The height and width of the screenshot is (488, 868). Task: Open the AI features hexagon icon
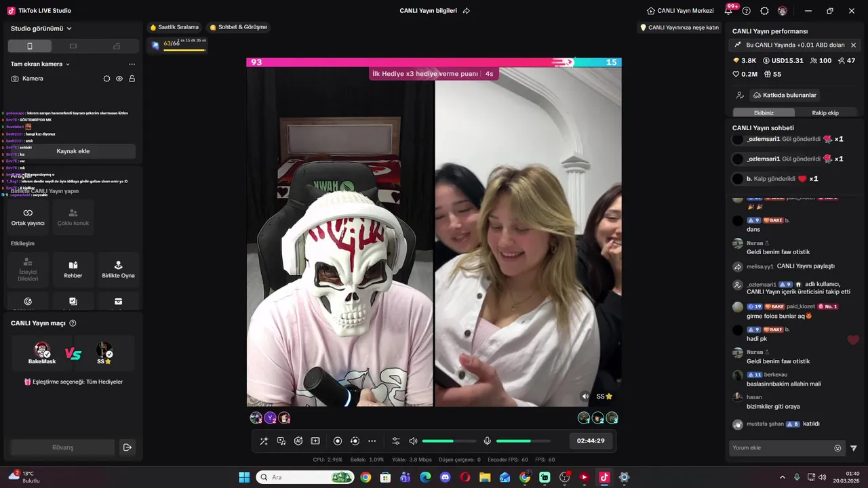pos(298,441)
